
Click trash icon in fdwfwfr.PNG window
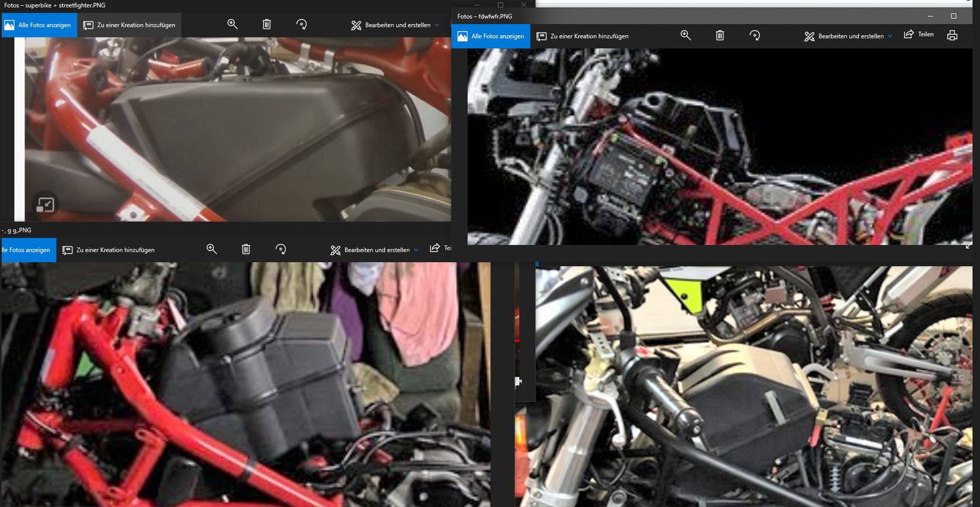pos(720,36)
